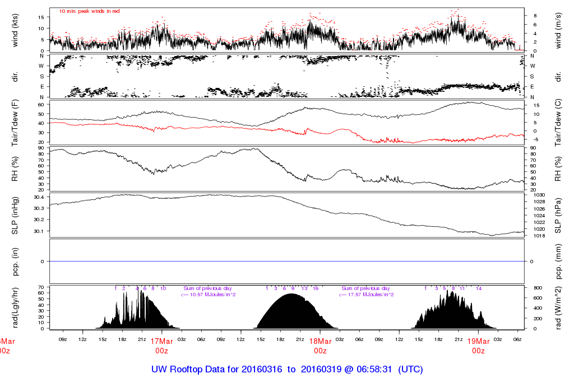This screenshot has height=392, width=574.
Task: Click the right 'Tair/Tdew (C)' axis label
Action: click(558, 123)
